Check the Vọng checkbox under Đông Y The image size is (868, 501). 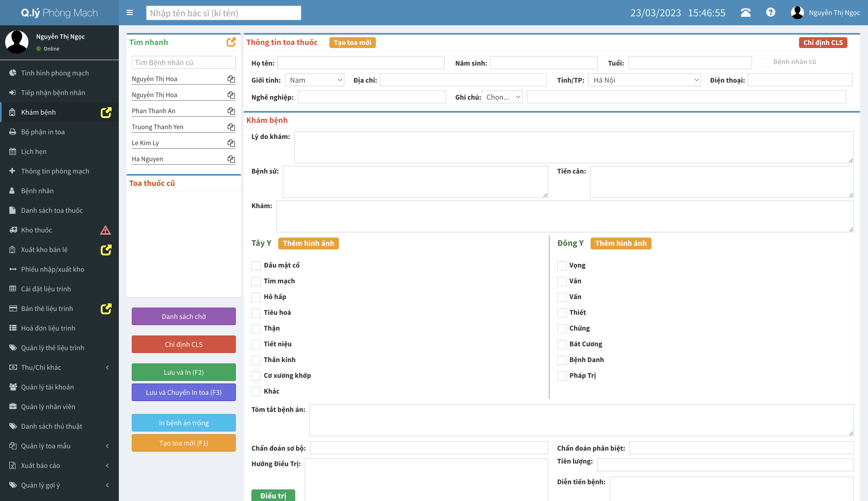562,265
